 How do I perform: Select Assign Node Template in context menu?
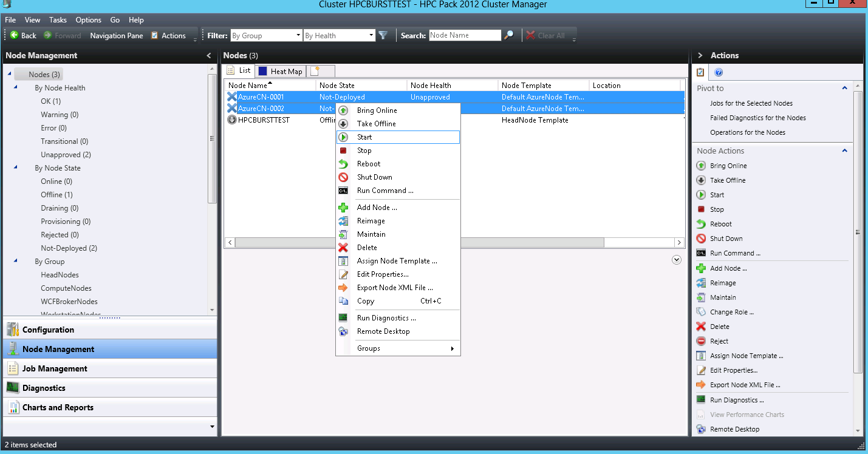(x=398, y=261)
